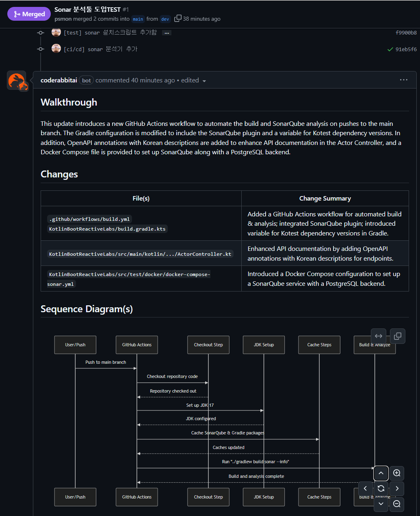Pan the diagram left
The height and width of the screenshot is (516, 420).
[366, 489]
